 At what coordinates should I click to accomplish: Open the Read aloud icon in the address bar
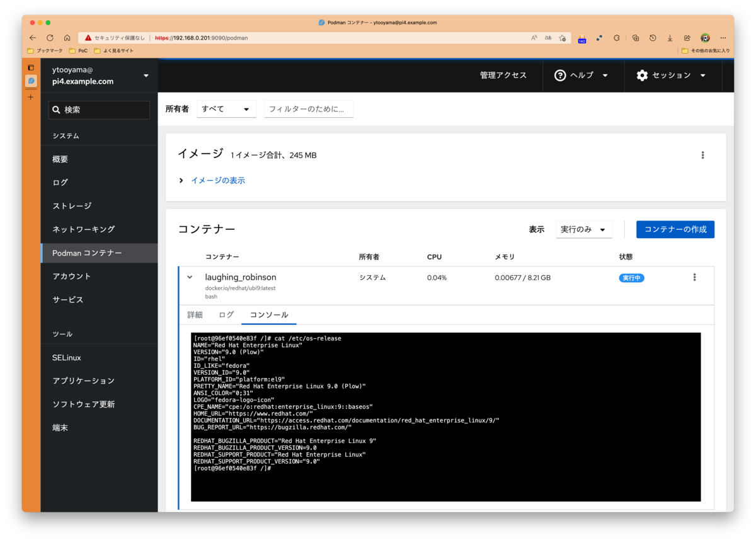[534, 38]
